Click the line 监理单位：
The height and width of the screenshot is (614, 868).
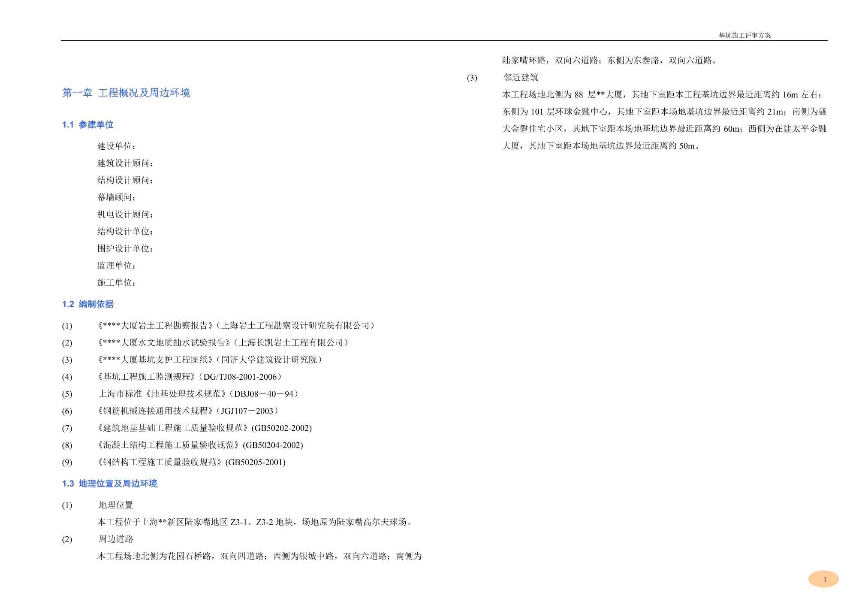click(117, 266)
